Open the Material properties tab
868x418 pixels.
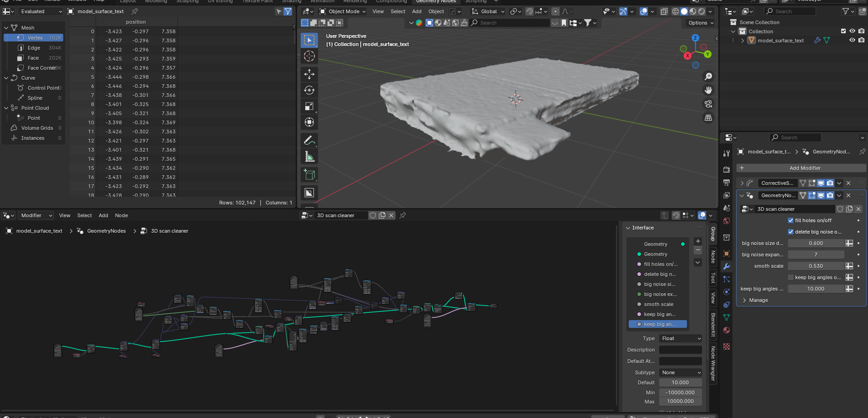727,330
